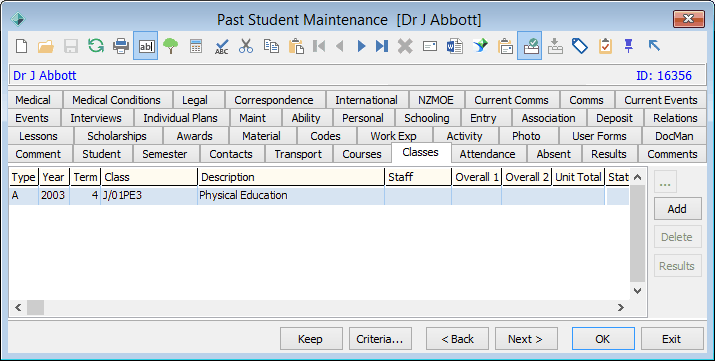Click the Add button
Image resolution: width=715 pixels, height=361 pixels.
[x=677, y=209]
